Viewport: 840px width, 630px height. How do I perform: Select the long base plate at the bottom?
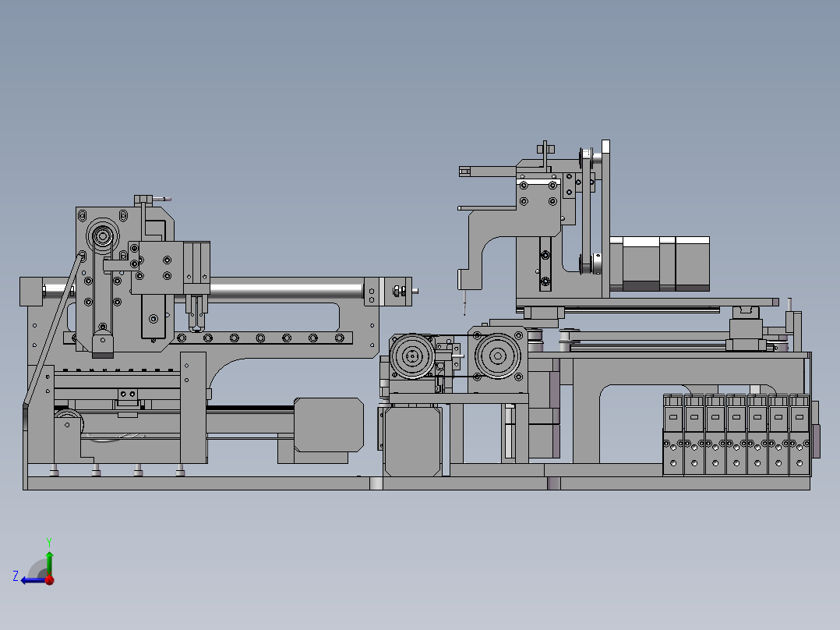tap(416, 483)
